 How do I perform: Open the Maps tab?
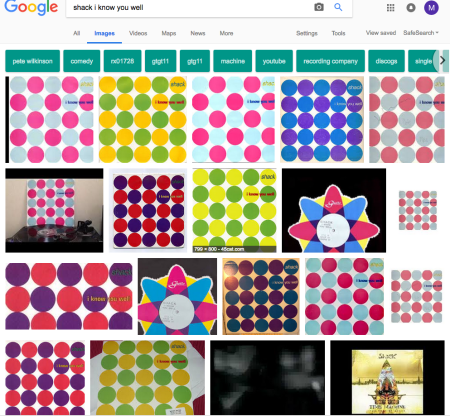(169, 33)
